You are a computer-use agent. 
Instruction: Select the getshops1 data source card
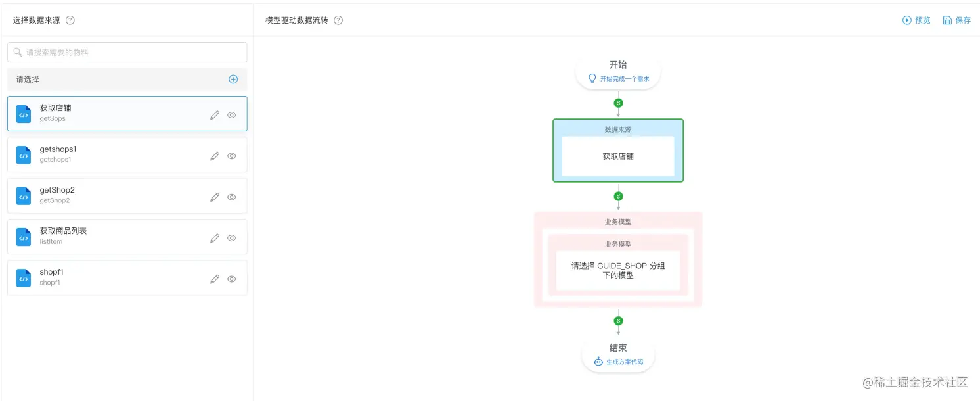coord(127,154)
